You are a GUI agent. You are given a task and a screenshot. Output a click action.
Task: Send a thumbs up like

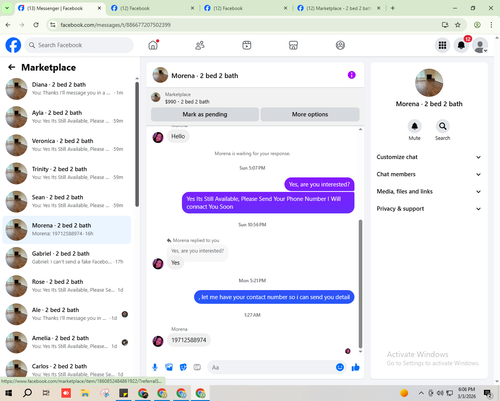point(356,367)
